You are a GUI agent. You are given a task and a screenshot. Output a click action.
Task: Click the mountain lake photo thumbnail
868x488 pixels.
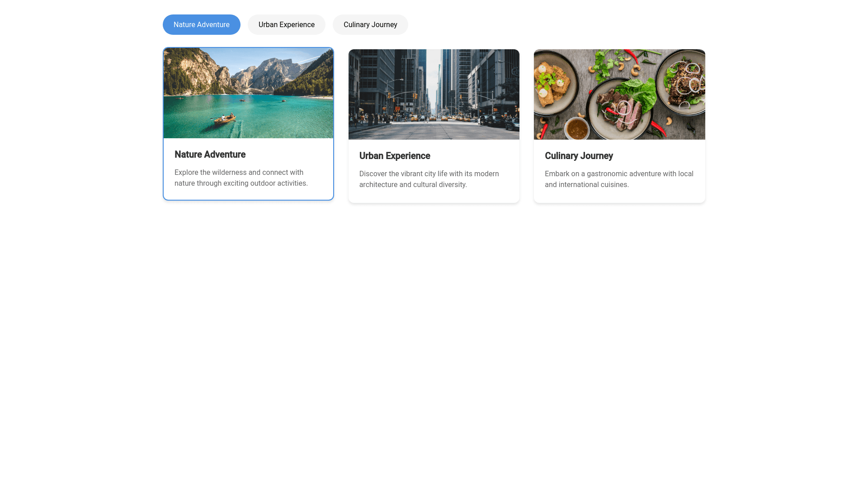(248, 93)
